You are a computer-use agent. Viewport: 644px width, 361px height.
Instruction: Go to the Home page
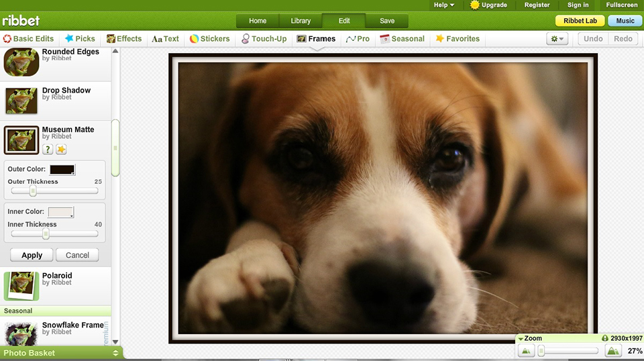tap(258, 21)
